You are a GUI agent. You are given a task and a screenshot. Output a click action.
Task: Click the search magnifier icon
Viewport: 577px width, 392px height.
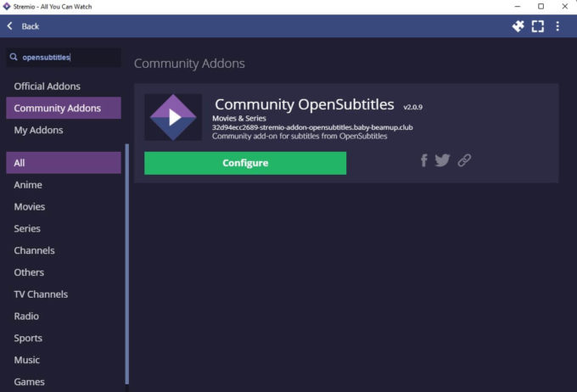(14, 58)
